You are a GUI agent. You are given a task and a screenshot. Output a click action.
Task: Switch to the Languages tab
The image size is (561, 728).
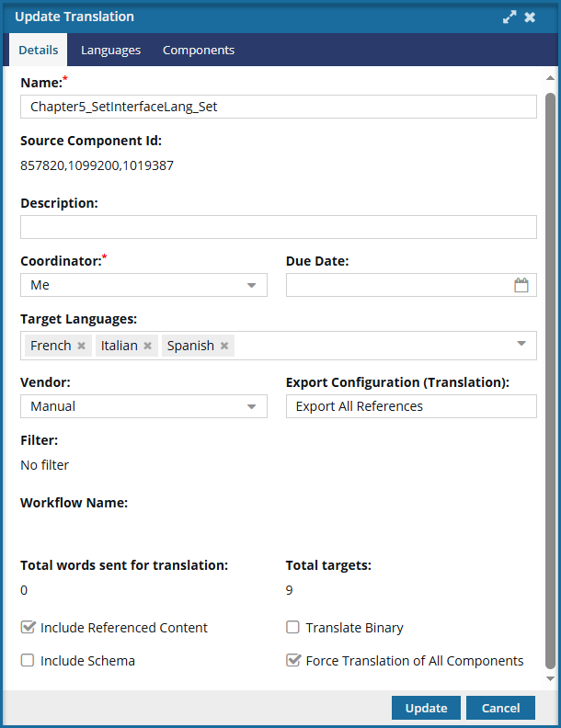[x=110, y=51]
